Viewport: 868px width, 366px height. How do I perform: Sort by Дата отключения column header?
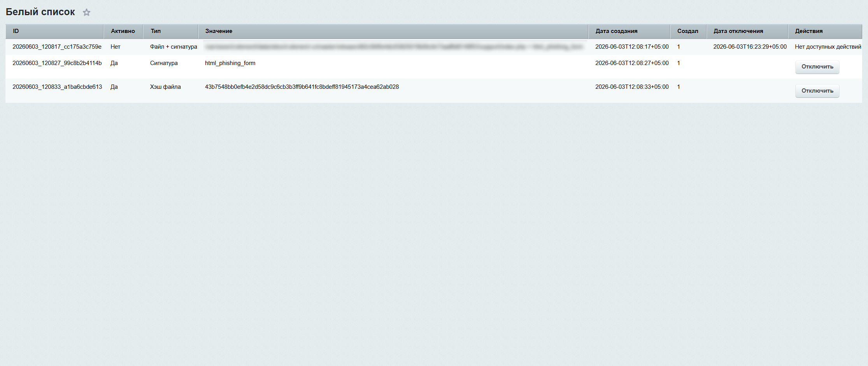click(747, 31)
